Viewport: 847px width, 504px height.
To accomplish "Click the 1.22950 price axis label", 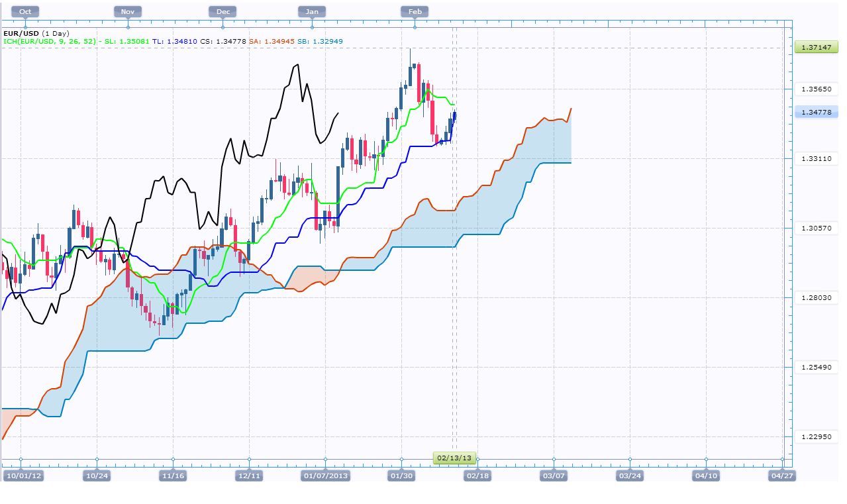I will 816,436.
